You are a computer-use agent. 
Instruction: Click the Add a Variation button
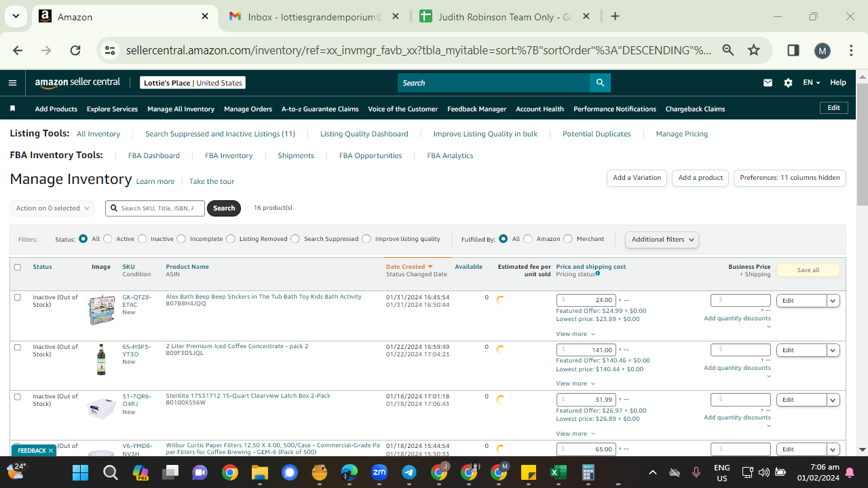637,178
